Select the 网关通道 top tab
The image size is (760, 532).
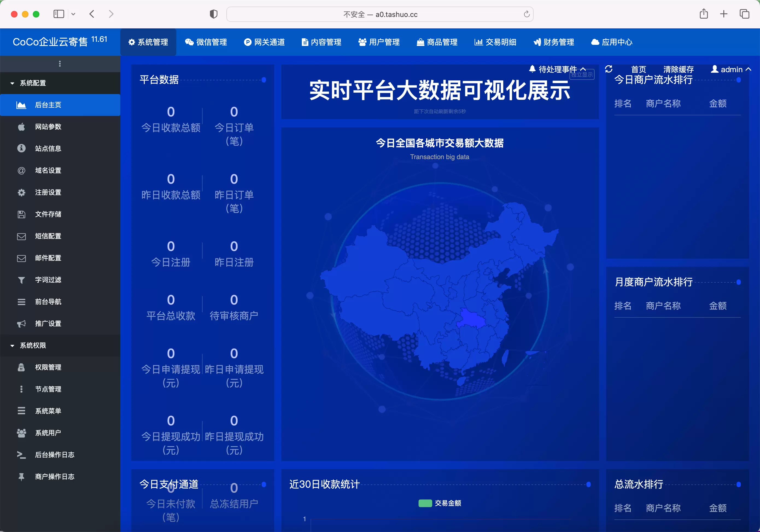pos(264,42)
